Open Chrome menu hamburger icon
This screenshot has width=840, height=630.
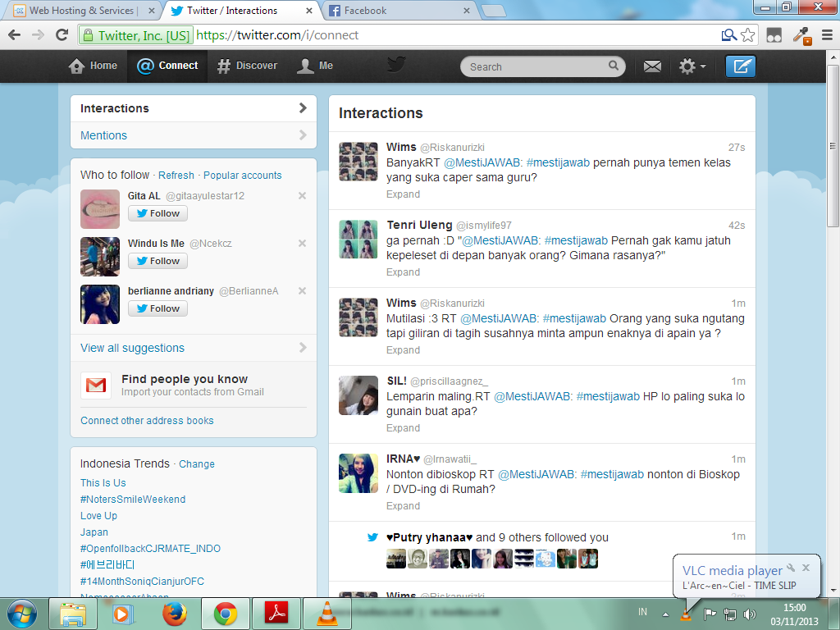827,35
